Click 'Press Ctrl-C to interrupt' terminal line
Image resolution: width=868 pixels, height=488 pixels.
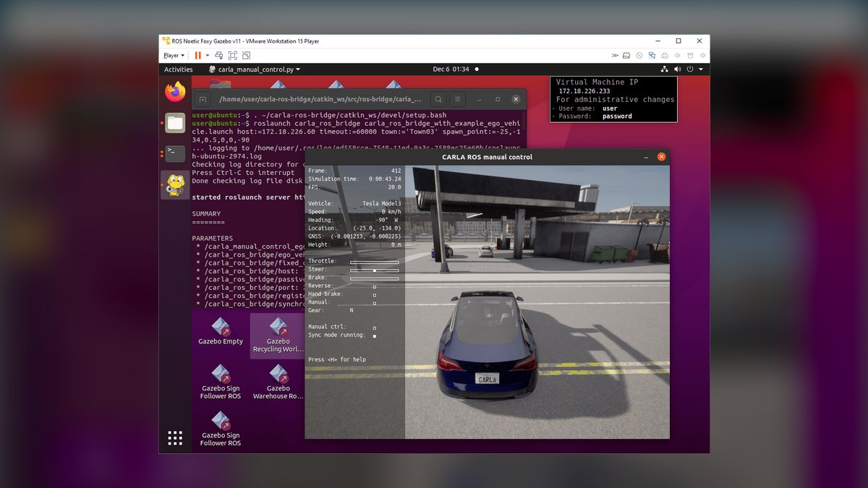point(243,173)
